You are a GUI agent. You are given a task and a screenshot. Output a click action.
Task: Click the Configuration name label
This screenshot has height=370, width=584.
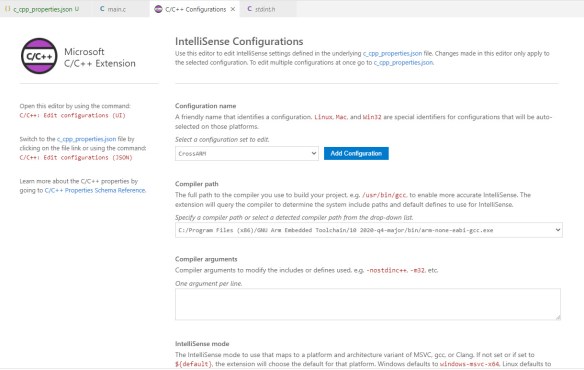point(206,106)
